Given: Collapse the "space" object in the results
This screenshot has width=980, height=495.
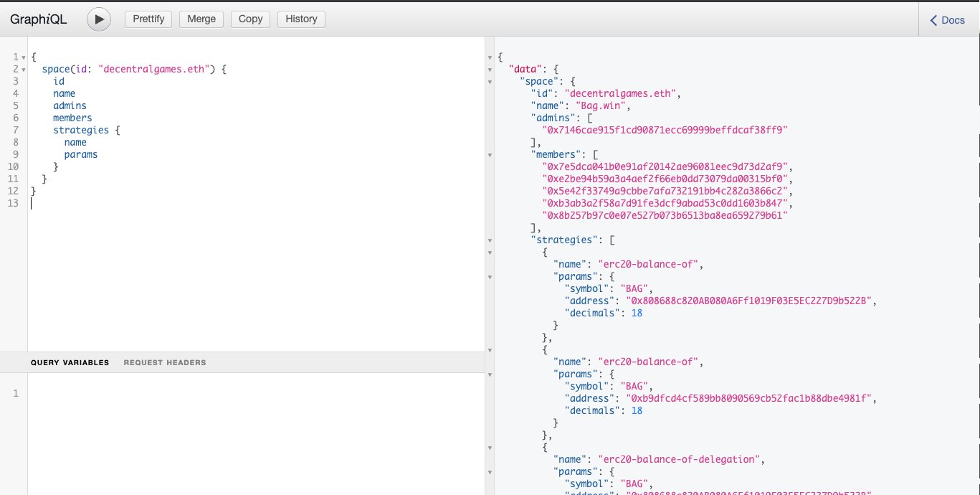Looking at the screenshot, I should pos(490,82).
